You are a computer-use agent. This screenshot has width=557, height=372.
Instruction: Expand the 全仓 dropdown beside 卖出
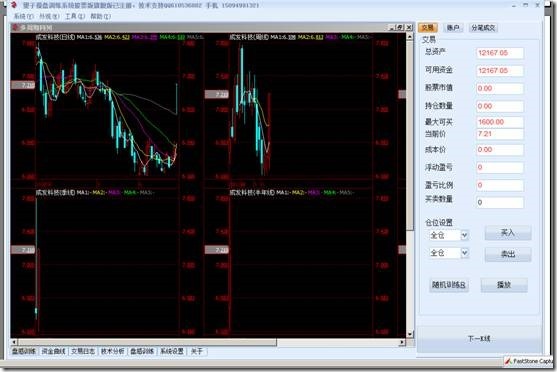point(464,253)
